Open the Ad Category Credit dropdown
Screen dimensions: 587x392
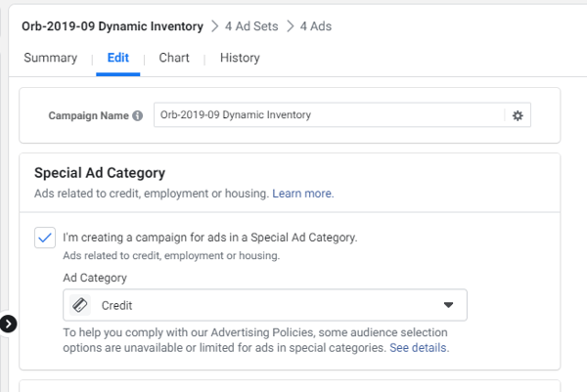[x=265, y=305]
